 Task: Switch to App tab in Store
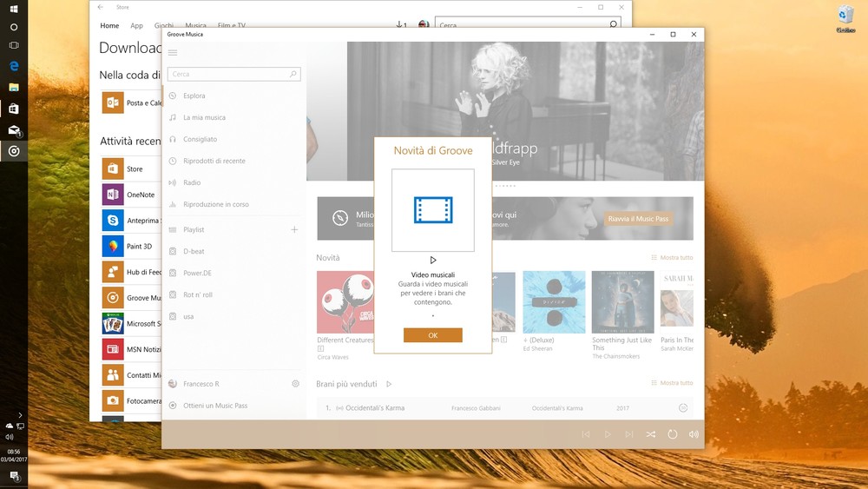pos(137,25)
